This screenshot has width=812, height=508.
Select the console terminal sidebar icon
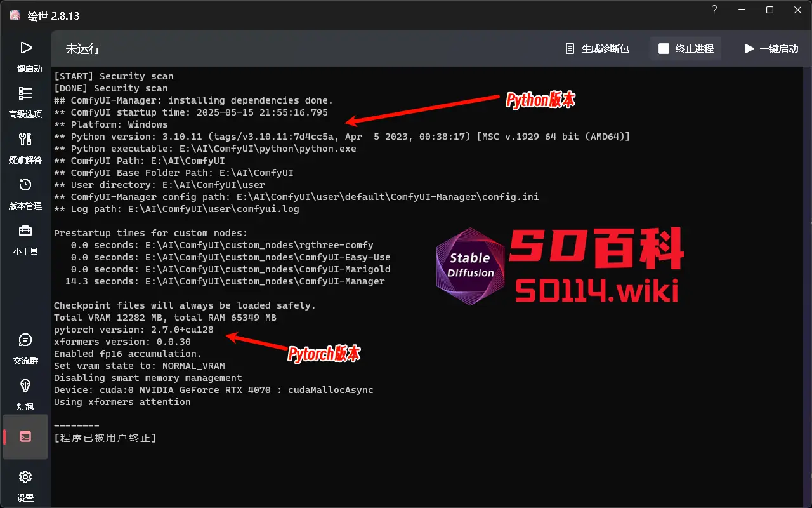pyautogui.click(x=25, y=437)
